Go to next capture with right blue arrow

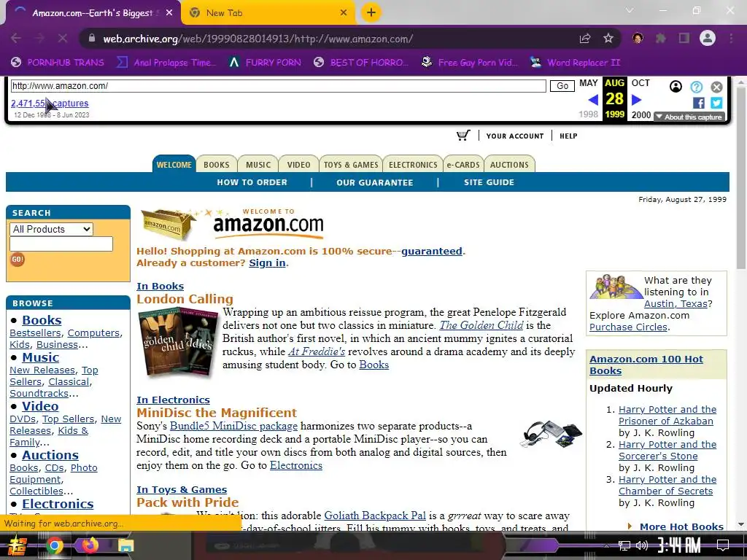coord(636,99)
